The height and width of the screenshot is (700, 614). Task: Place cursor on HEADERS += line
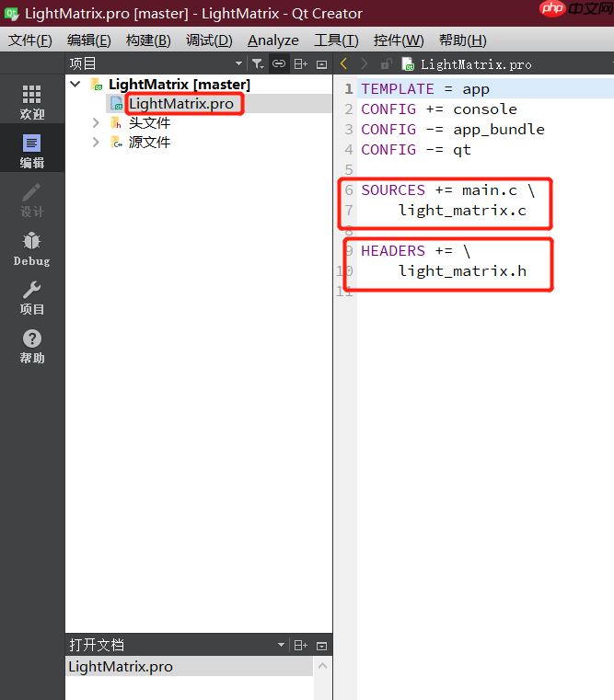point(415,251)
